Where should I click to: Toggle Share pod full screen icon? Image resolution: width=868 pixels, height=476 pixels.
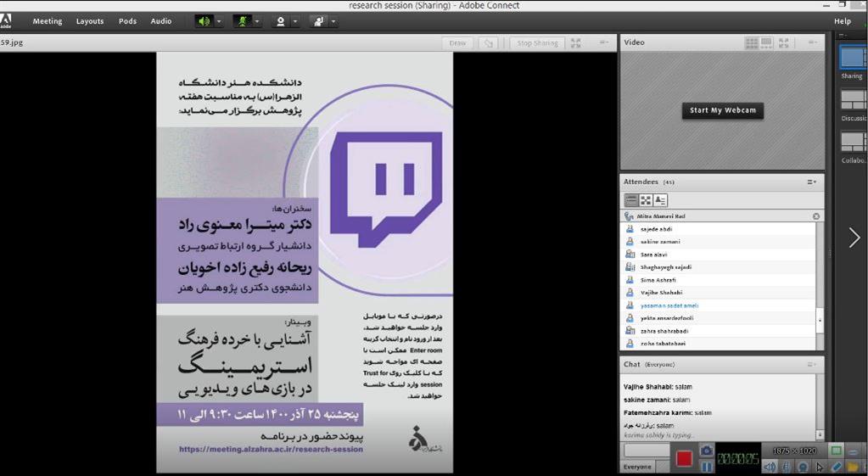click(576, 43)
